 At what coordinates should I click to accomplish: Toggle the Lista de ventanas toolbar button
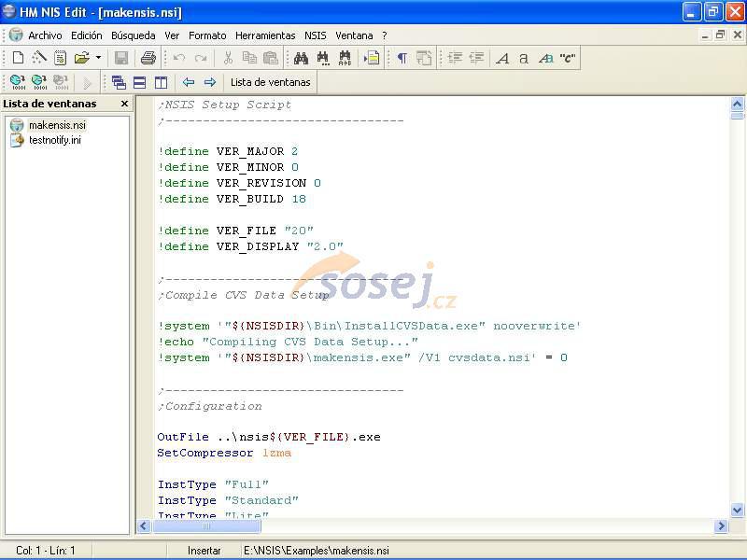(270, 82)
